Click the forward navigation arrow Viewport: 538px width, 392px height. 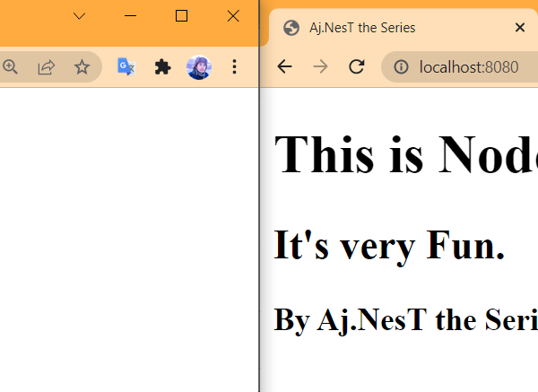coord(320,66)
